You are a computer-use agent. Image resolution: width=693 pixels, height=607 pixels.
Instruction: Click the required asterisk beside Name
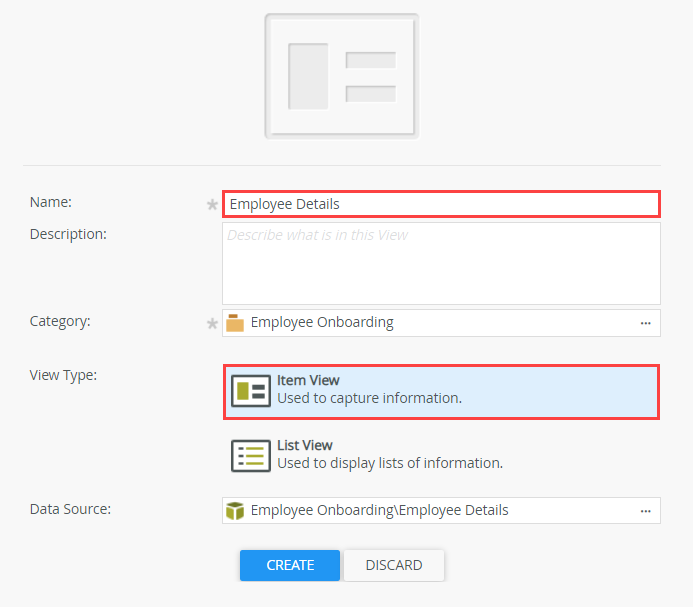tap(211, 205)
